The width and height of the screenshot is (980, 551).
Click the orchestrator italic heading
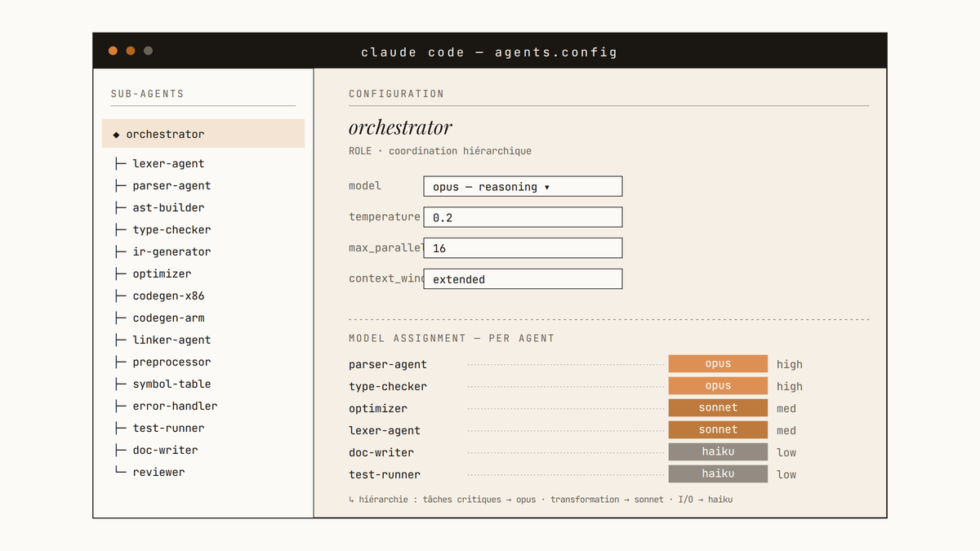click(400, 128)
